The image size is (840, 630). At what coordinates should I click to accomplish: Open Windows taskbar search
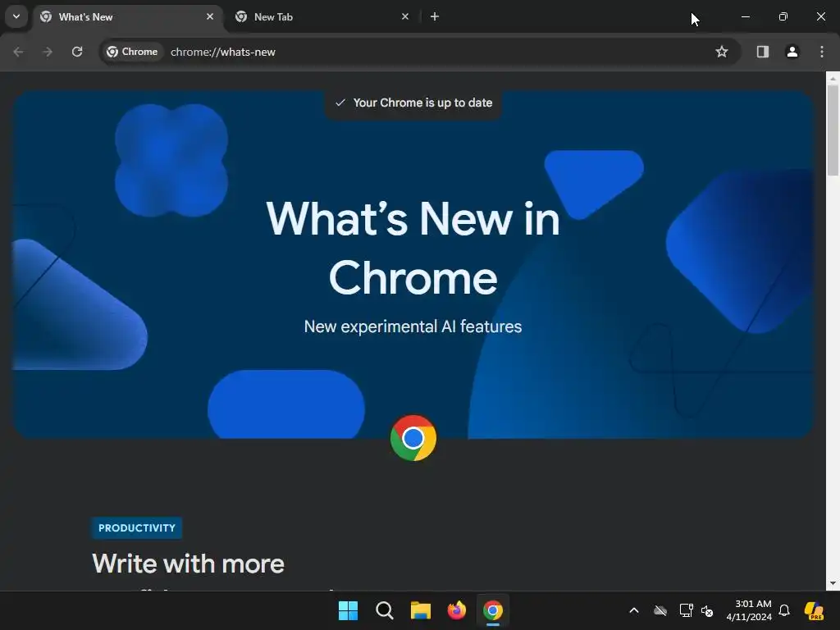(384, 610)
